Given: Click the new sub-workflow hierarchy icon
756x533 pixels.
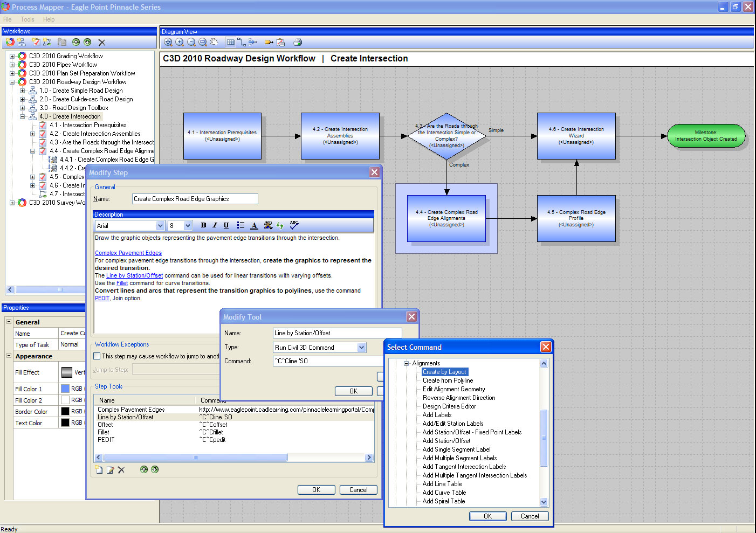Looking at the screenshot, I should [21, 42].
